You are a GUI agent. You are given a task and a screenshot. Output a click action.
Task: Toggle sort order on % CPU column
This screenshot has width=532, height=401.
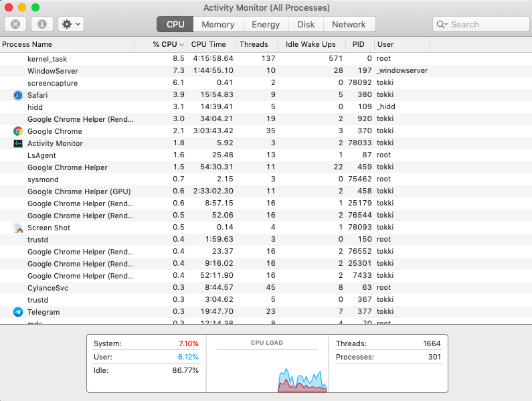161,44
